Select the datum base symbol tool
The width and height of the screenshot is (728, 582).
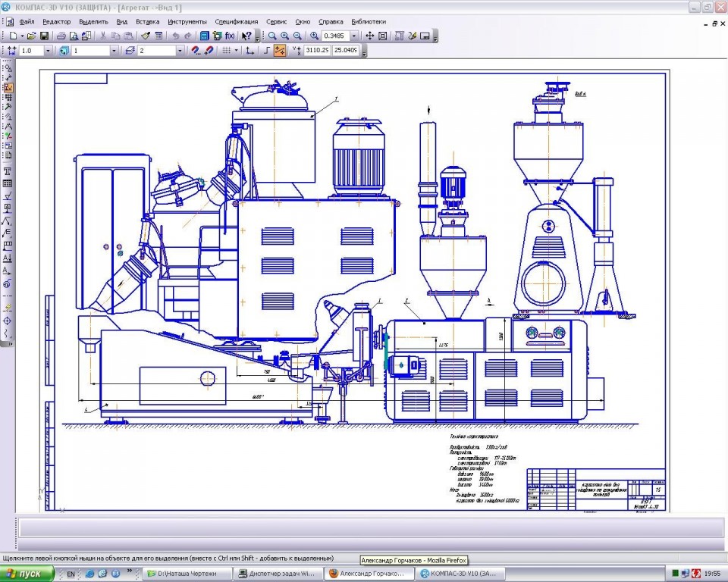coord(8,208)
